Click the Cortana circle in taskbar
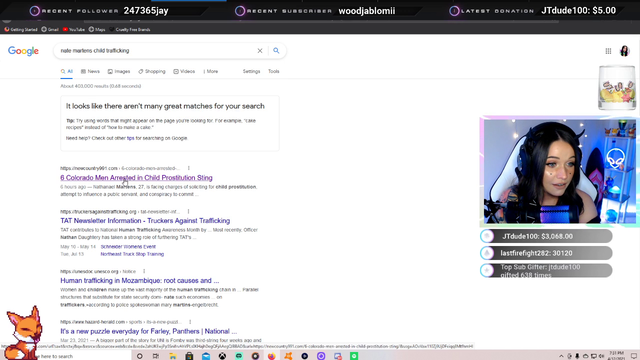 coord(140,356)
